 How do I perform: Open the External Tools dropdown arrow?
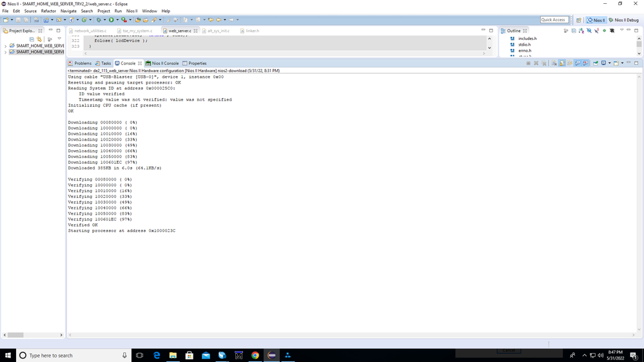130,20
